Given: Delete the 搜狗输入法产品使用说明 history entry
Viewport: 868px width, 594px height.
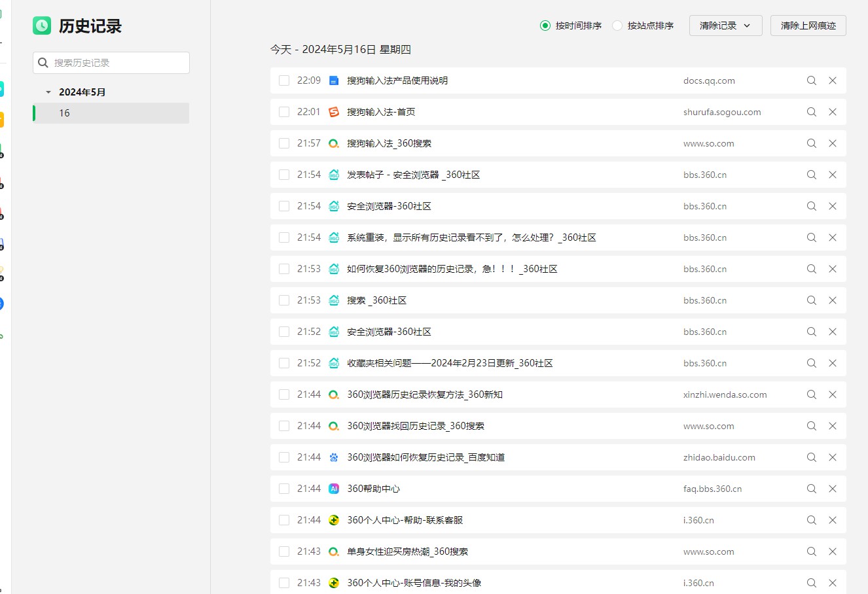Looking at the screenshot, I should (x=833, y=80).
